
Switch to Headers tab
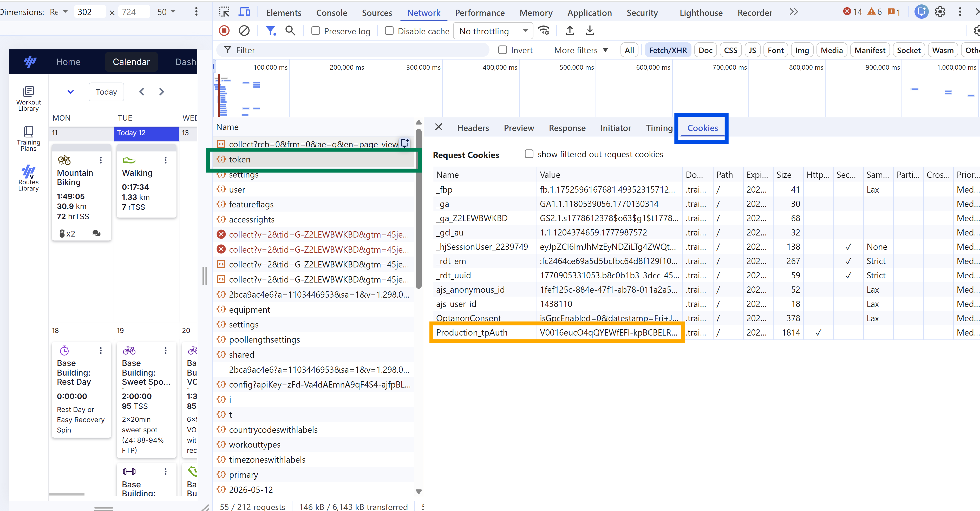(x=473, y=128)
